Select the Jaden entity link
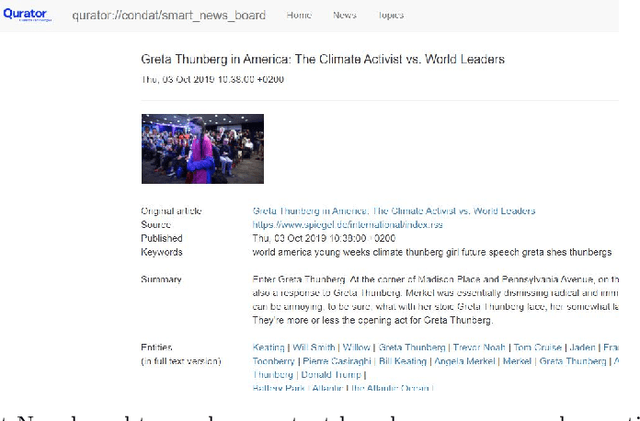Screen dimensions: 640x421 click(x=584, y=347)
